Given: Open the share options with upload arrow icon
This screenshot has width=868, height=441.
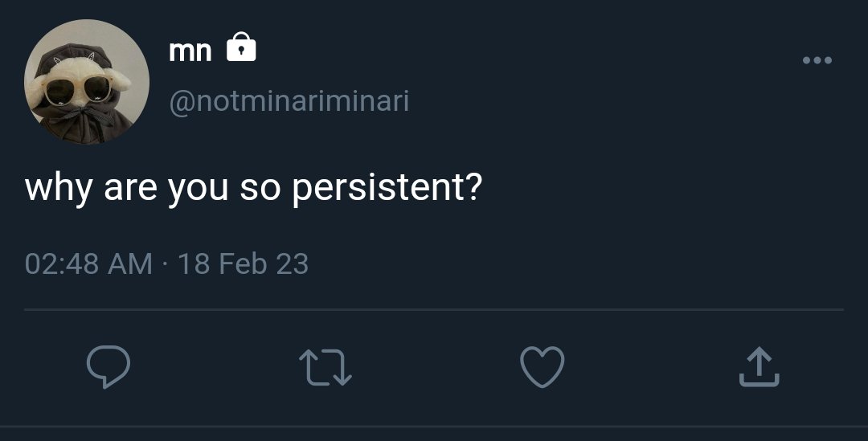Looking at the screenshot, I should click(759, 366).
